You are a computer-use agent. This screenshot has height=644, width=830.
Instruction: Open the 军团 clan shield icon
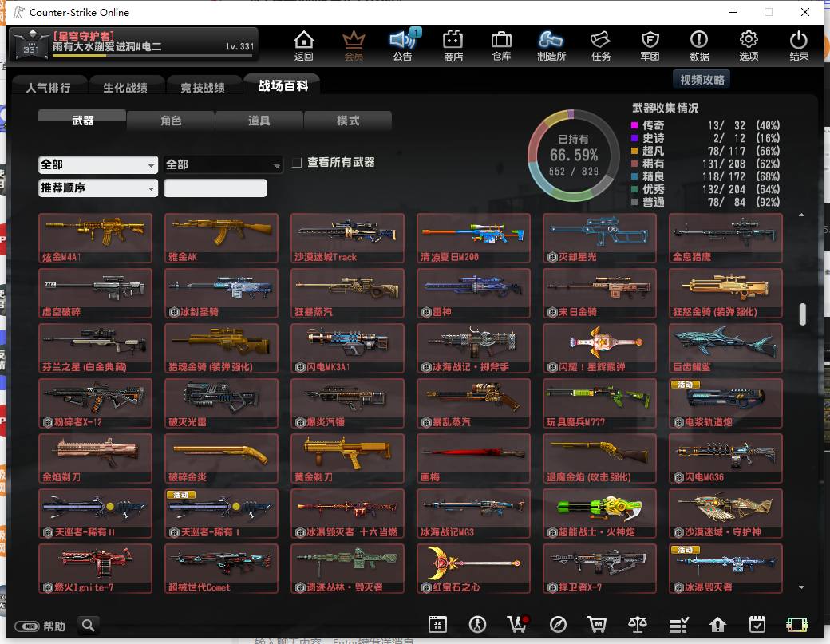coord(650,45)
